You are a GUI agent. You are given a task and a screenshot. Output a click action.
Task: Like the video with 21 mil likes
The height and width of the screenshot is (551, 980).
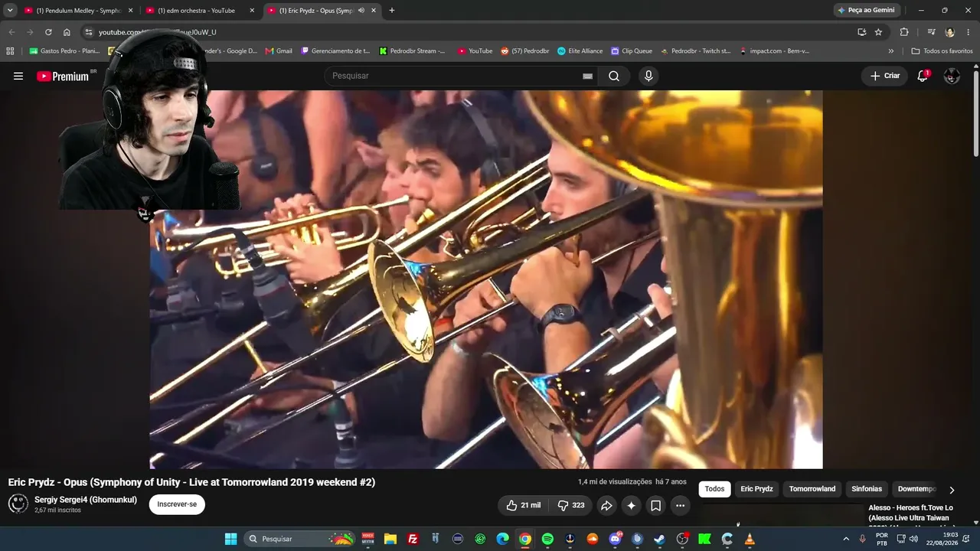[x=524, y=505]
